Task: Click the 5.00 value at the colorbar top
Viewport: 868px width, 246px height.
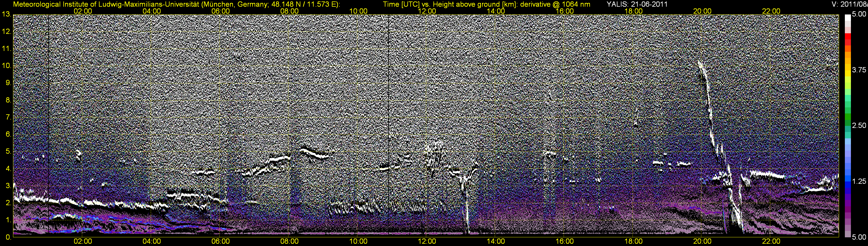Action: (859, 14)
